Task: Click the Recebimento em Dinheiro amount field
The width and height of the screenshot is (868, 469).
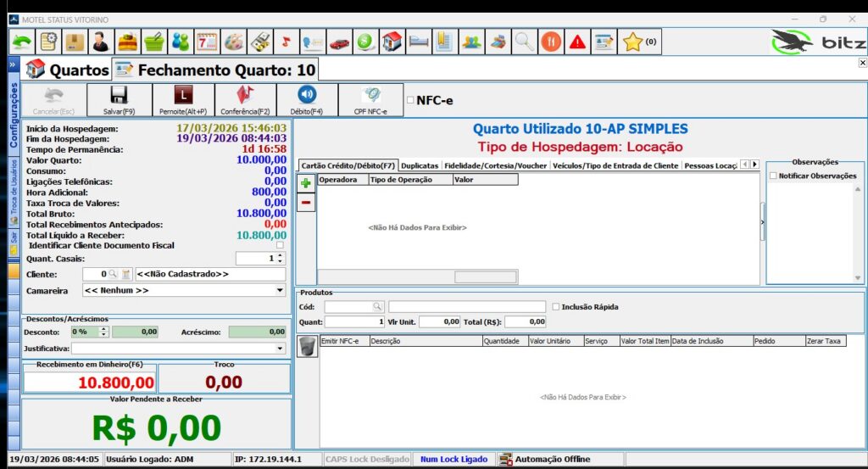Action: [89, 382]
